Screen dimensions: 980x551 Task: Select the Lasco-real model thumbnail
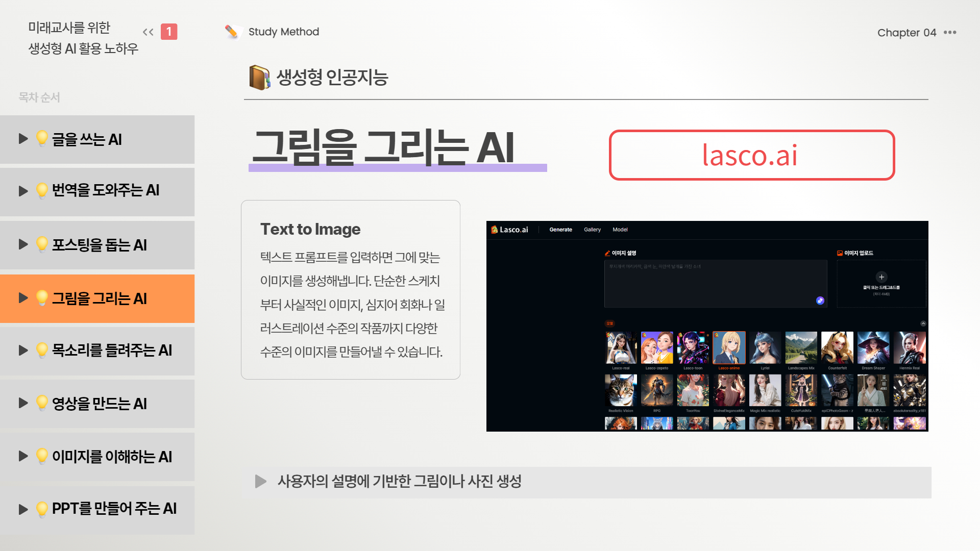[x=621, y=347]
